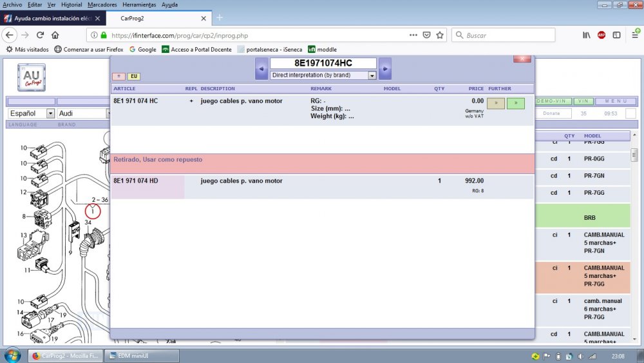Switch to Ayuda cambio instalación tab
This screenshot has width=644, height=363.
pos(53,19)
